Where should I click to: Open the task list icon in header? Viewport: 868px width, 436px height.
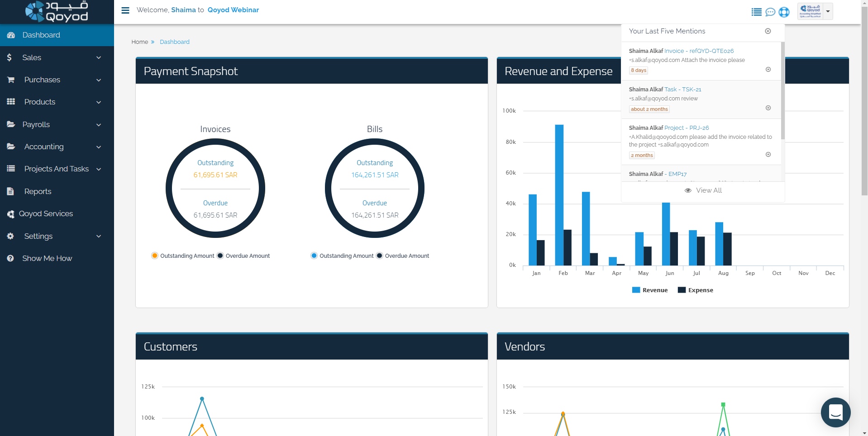tap(756, 12)
